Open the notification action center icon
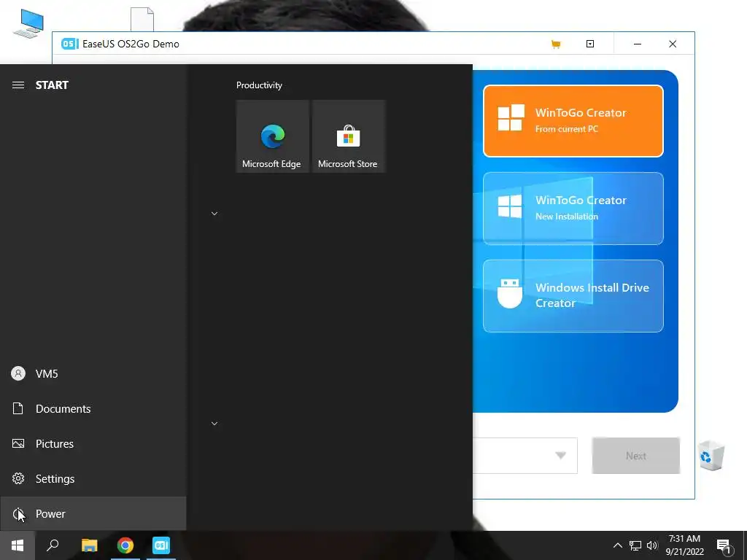Viewport: 747px width, 560px height. [724, 546]
